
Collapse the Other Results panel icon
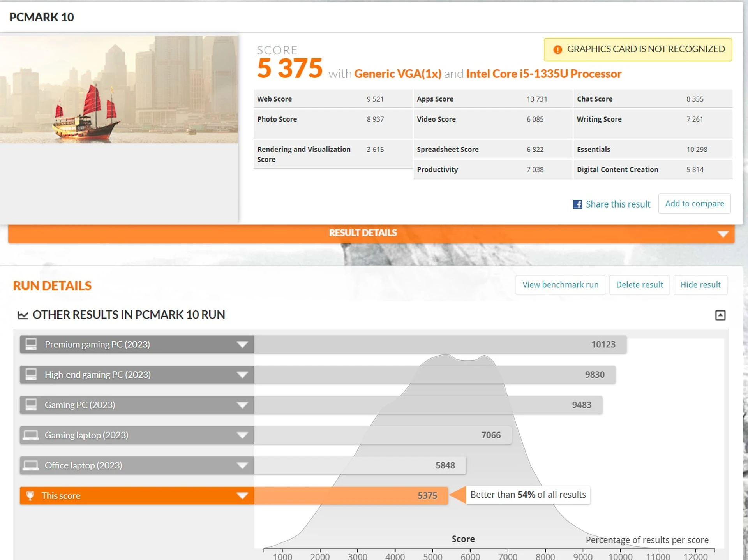(x=720, y=315)
